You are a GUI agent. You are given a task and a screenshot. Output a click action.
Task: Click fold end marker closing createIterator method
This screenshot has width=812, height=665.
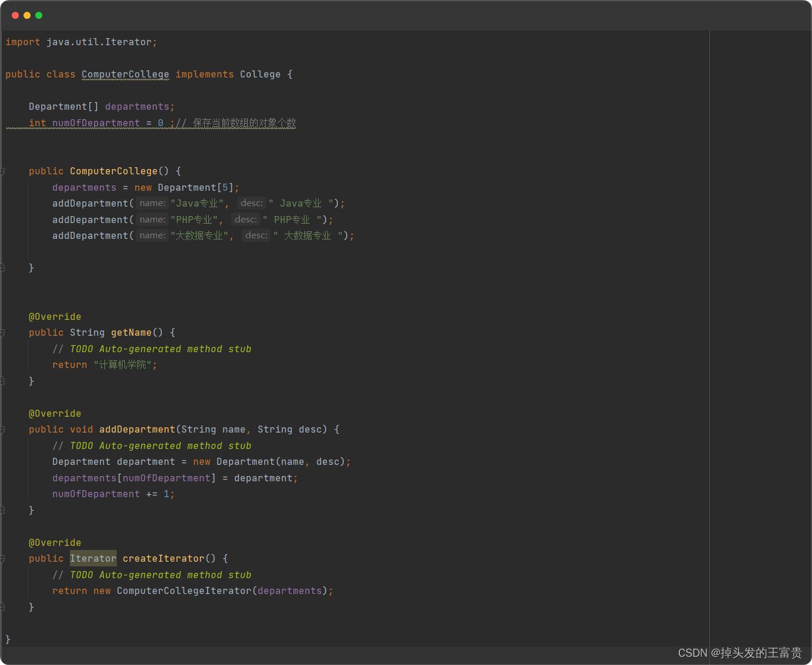point(2,607)
